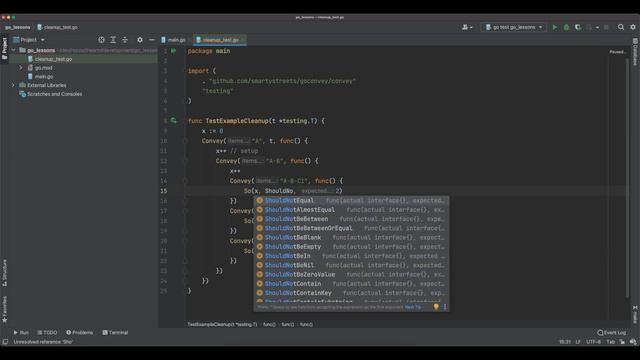Click the Paused inspection indicator in editor
The width and height of the screenshot is (640, 360).
617,52
